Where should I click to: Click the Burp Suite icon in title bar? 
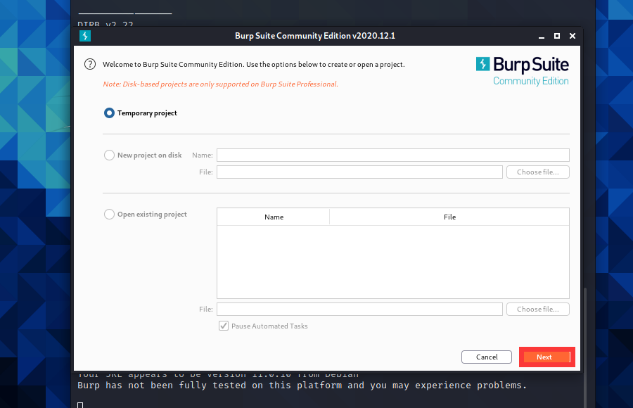coord(86,37)
